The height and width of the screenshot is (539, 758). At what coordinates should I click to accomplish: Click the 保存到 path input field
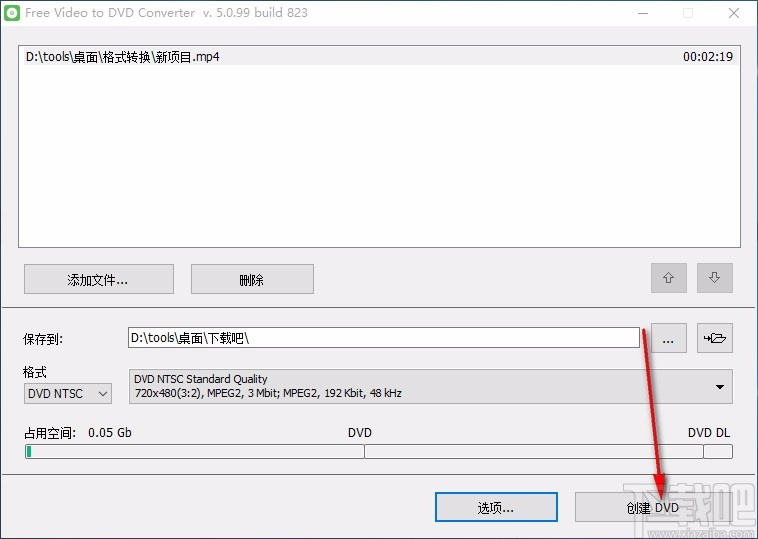tap(384, 337)
